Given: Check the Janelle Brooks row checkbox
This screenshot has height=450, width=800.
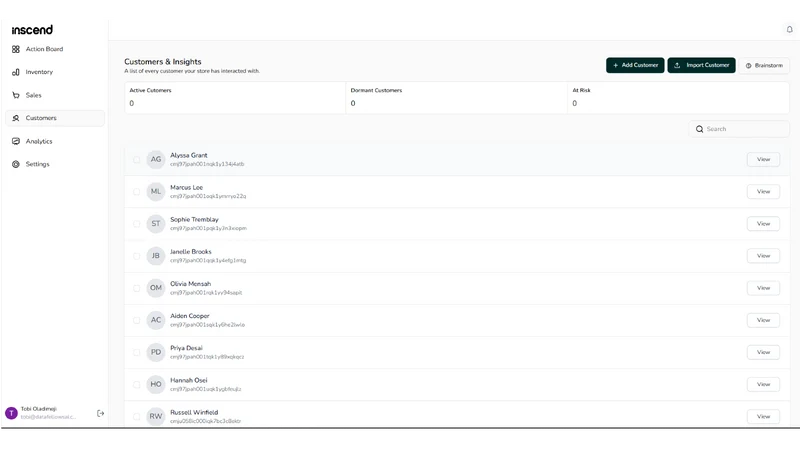Looking at the screenshot, I should coord(136,256).
